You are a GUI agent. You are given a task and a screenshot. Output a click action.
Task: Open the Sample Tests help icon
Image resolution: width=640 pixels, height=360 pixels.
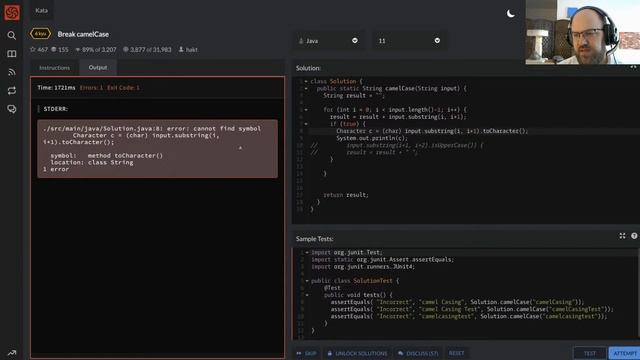click(x=634, y=236)
